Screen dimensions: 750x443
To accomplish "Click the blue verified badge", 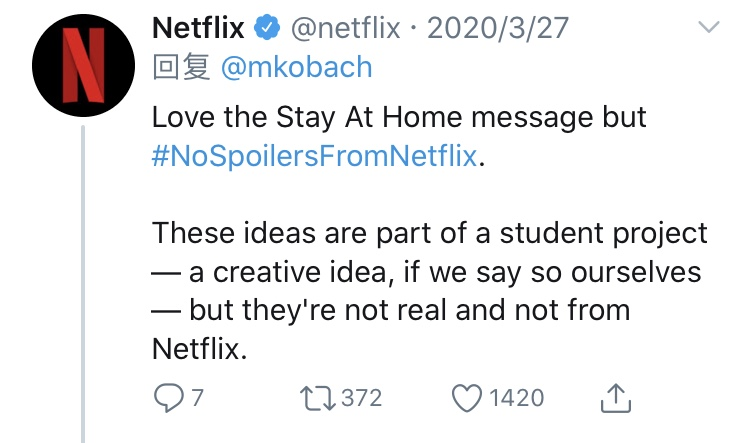I will pyautogui.click(x=267, y=27).
